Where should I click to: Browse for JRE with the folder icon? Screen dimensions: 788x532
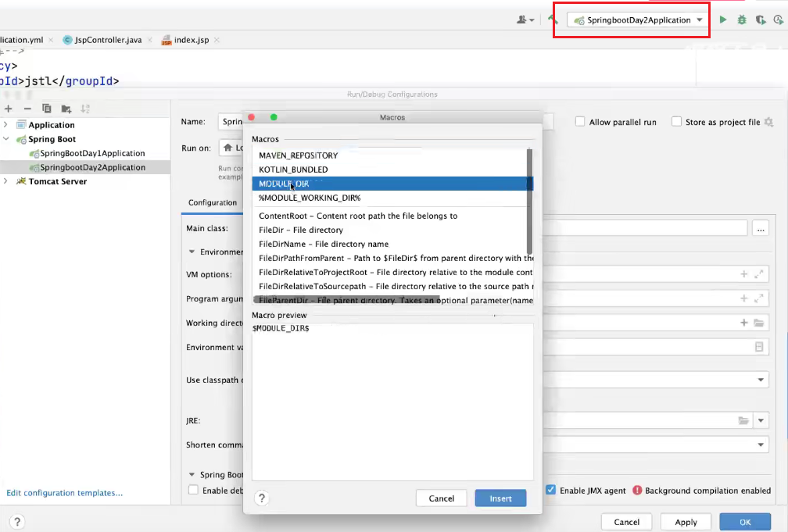tap(743, 420)
